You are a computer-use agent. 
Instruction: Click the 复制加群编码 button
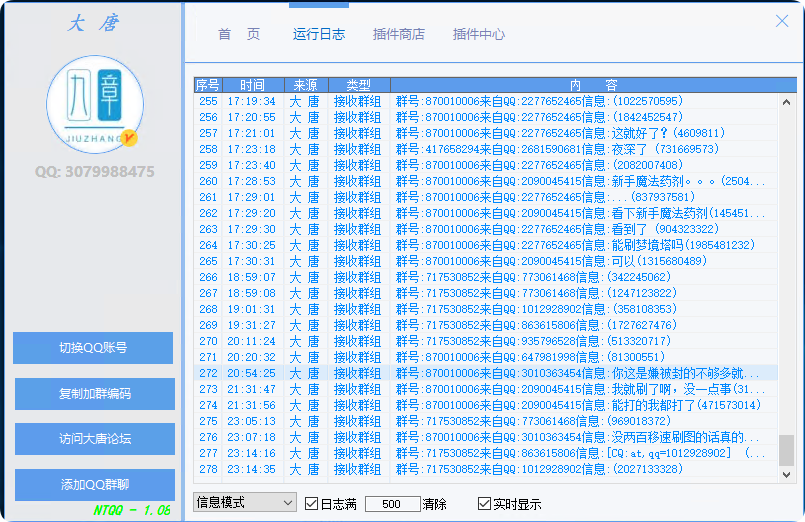[x=94, y=394]
